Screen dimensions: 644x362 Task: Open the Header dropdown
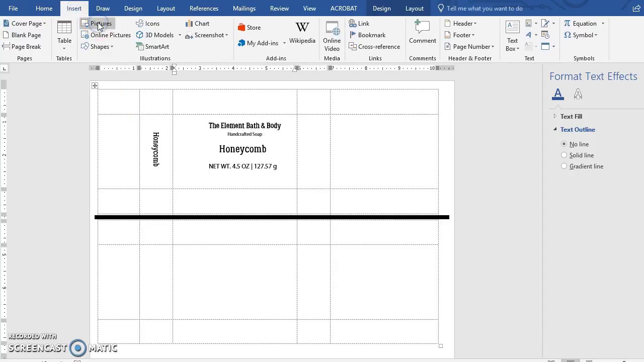coord(460,24)
